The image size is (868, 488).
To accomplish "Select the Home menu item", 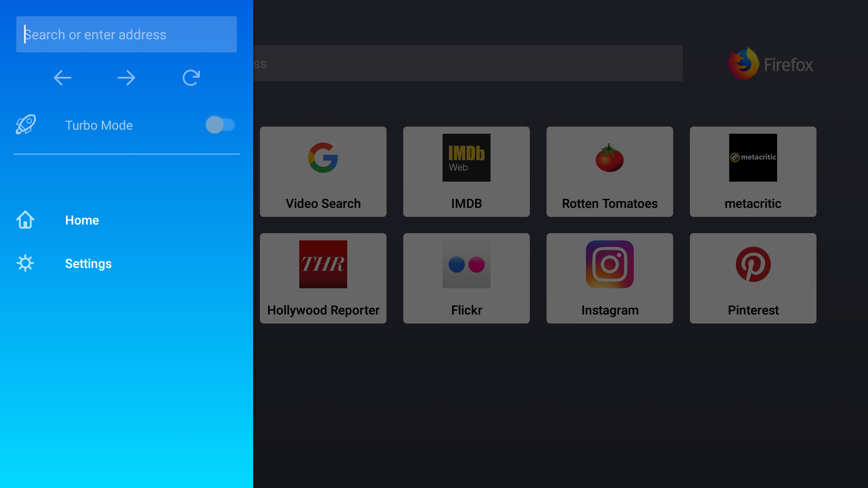I will (82, 220).
